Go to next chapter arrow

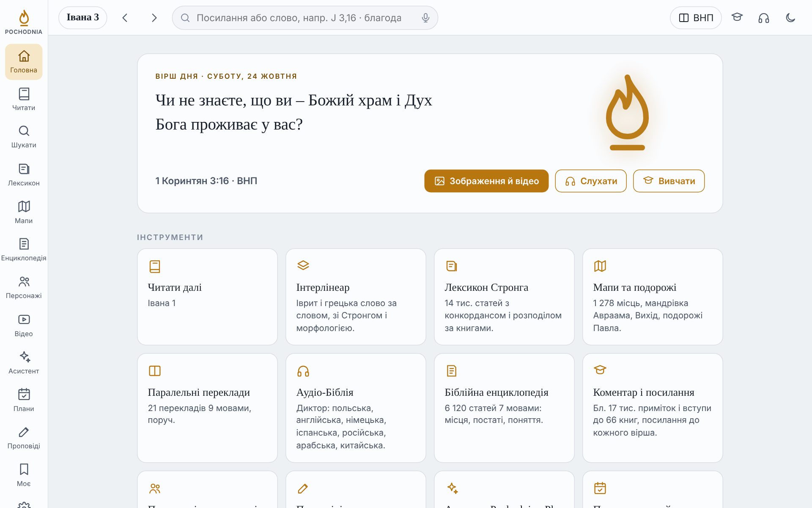(154, 18)
